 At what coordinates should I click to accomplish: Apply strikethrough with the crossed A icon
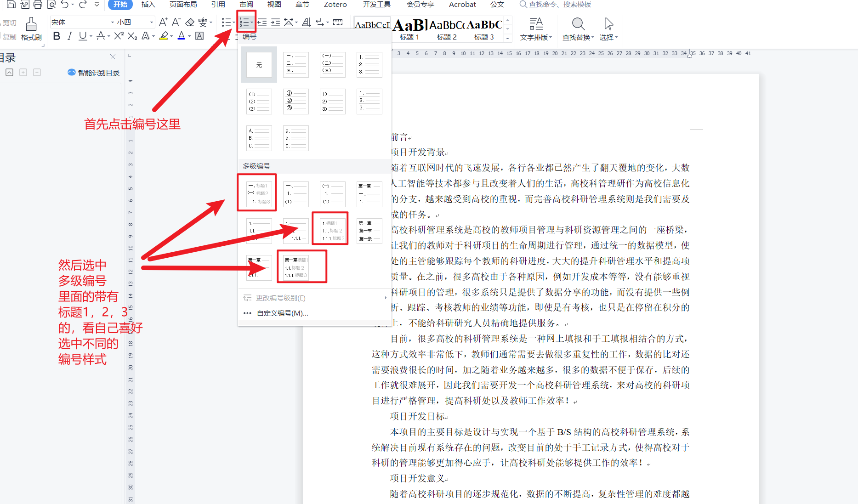tap(101, 36)
